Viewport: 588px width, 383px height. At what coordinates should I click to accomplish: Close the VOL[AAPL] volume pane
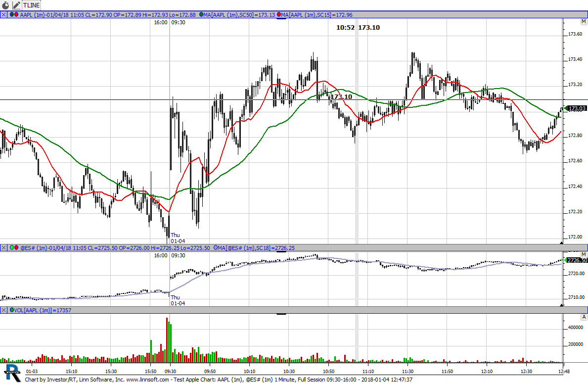[3, 310]
